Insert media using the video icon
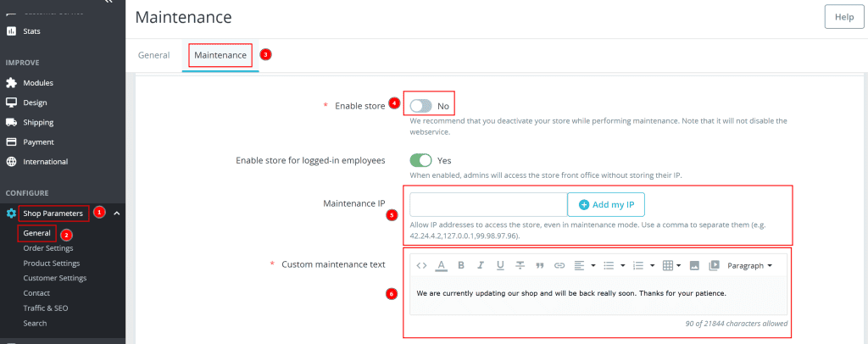Viewport: 868px width, 344px height. pos(714,265)
